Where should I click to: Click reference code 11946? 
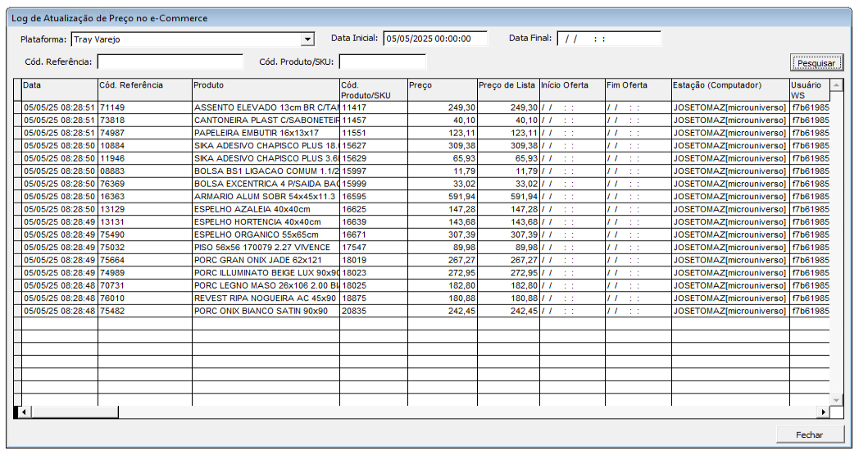pos(145,158)
